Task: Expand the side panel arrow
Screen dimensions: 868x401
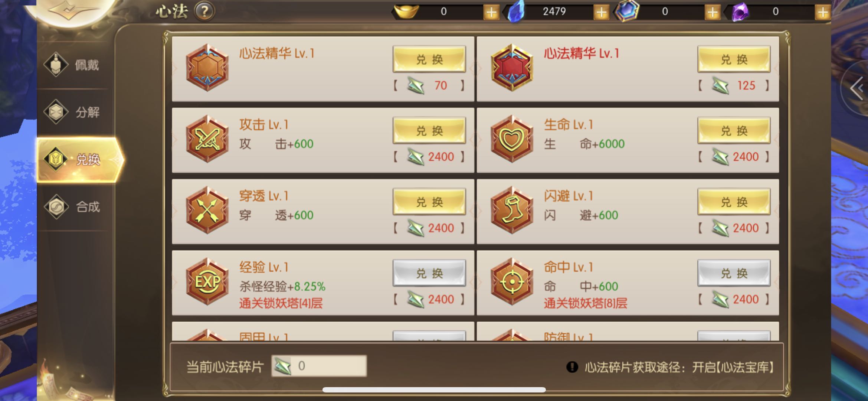Action: tap(856, 88)
